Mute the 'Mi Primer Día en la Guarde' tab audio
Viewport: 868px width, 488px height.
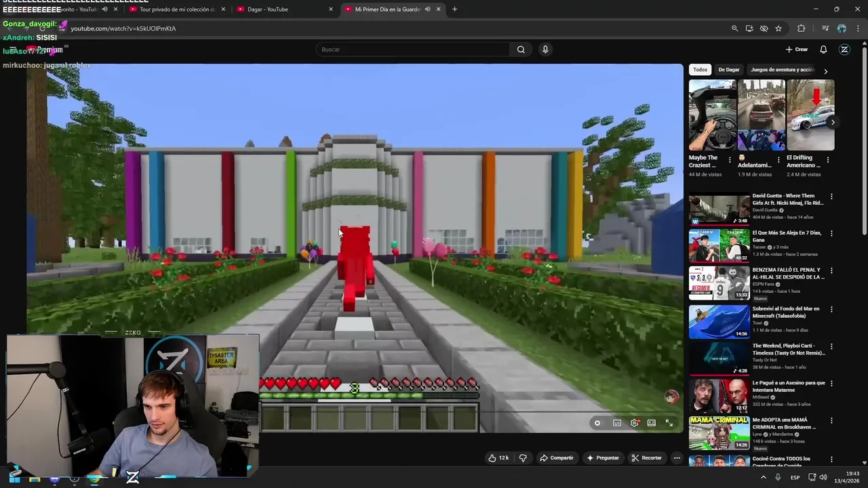point(427,9)
